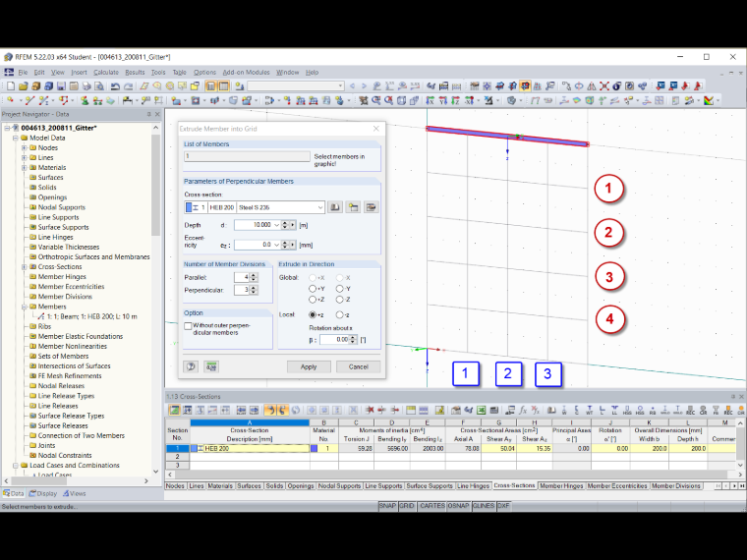Viewport: 747px width, 560px height.
Task: Switch to the Display navigator tab
Action: coord(43,493)
